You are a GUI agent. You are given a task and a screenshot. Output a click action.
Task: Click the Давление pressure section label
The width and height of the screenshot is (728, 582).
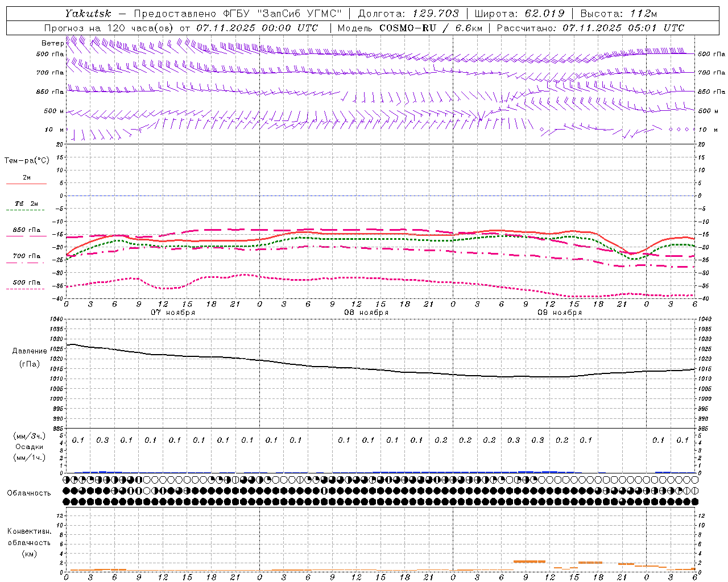29,351
